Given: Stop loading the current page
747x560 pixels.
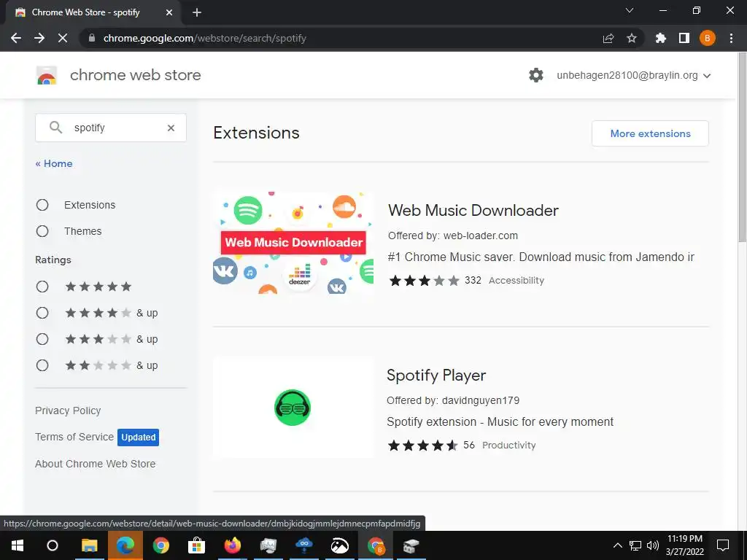Looking at the screenshot, I should pyautogui.click(x=63, y=38).
